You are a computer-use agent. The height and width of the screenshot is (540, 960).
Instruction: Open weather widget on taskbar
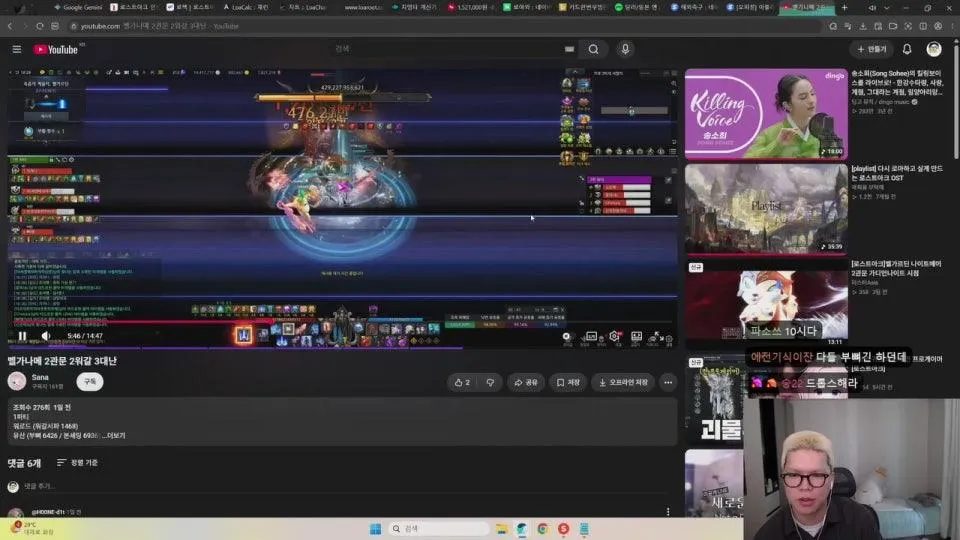pyautogui.click(x=31, y=529)
